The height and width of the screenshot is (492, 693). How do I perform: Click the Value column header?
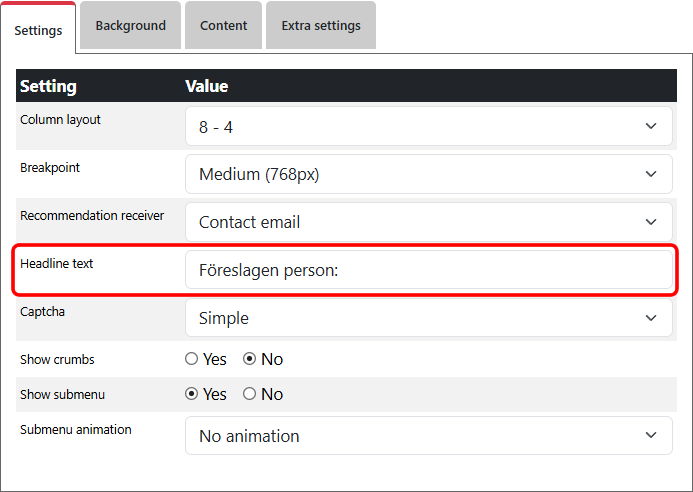coord(207,86)
